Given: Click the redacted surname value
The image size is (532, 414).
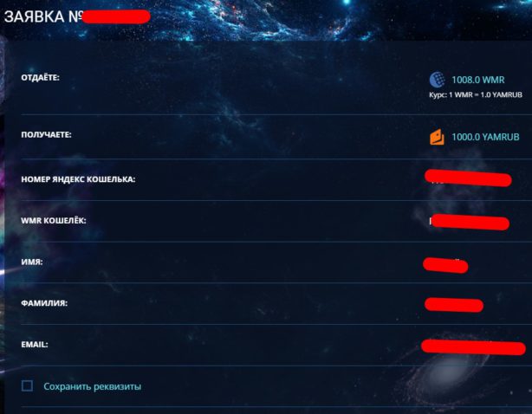Looking at the screenshot, I should point(454,305).
